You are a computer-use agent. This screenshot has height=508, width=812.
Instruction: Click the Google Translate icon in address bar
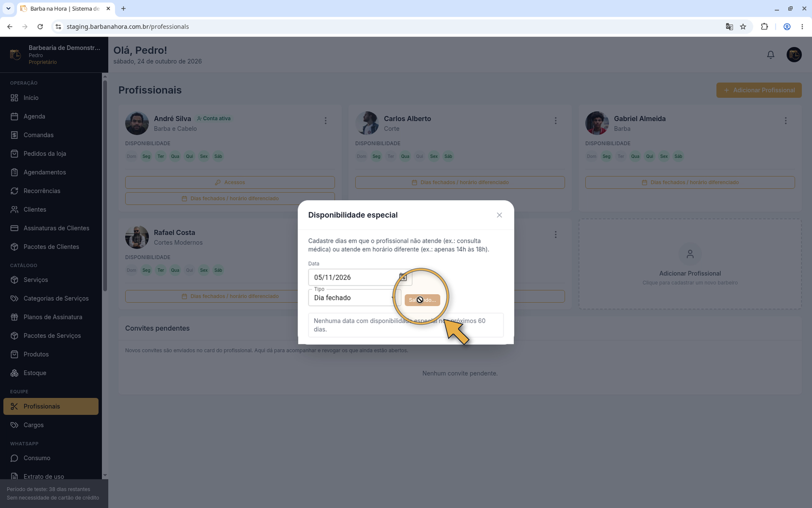click(729, 26)
